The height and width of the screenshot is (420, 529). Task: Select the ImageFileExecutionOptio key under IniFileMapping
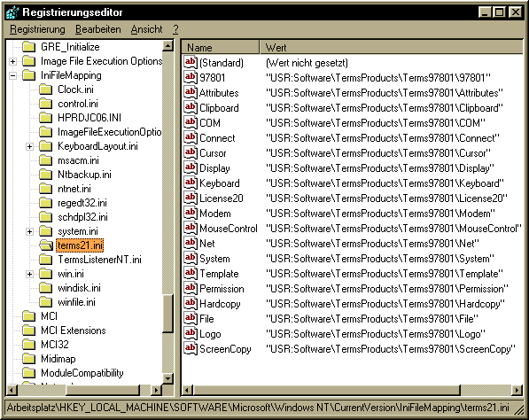click(109, 132)
